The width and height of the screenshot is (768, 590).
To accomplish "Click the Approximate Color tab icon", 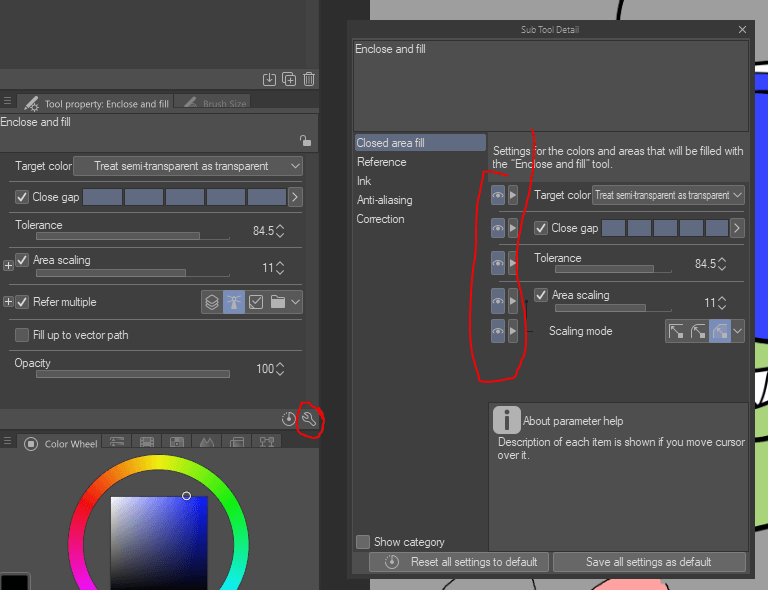I will (x=207, y=442).
